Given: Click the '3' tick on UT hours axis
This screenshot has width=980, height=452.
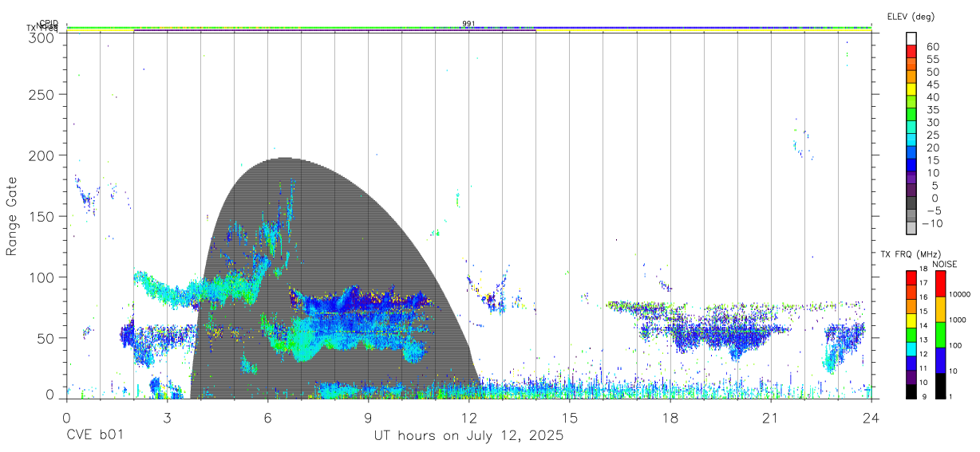Looking at the screenshot, I should pyautogui.click(x=167, y=418).
